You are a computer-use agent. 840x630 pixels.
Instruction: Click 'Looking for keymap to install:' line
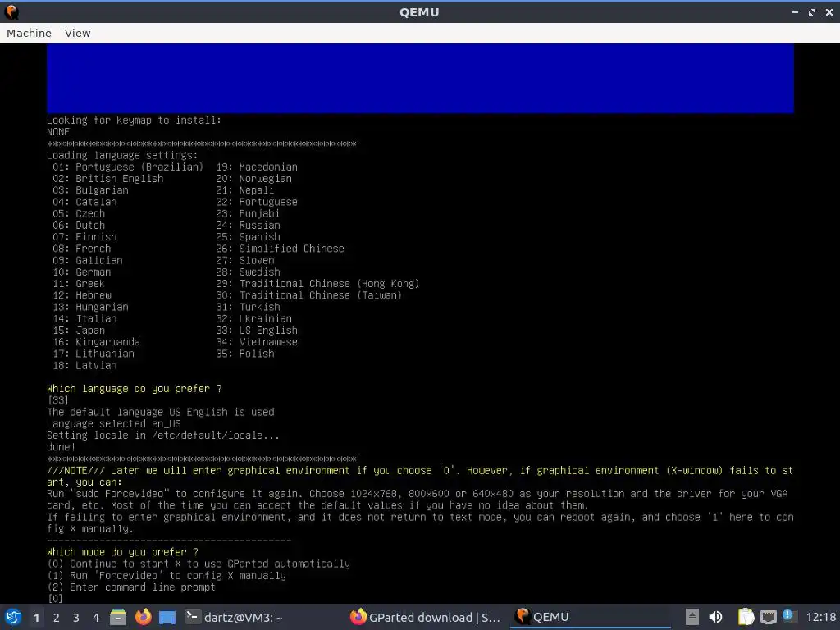[x=134, y=120]
